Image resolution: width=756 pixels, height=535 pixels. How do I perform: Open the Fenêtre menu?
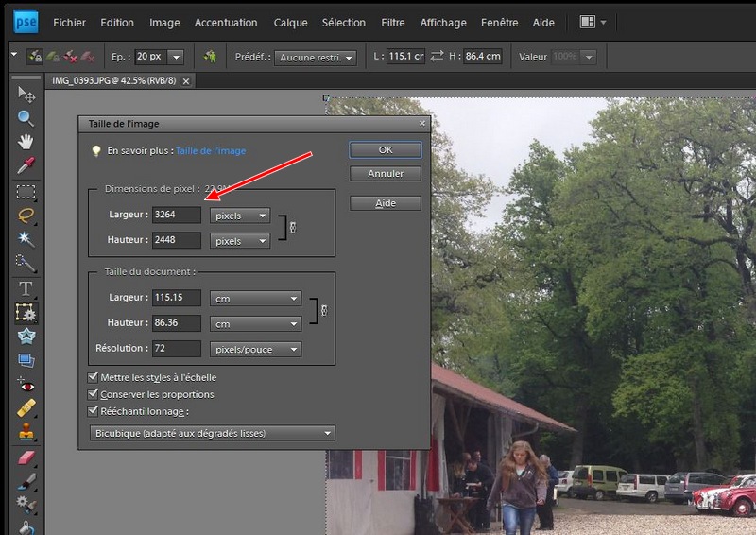(x=500, y=23)
